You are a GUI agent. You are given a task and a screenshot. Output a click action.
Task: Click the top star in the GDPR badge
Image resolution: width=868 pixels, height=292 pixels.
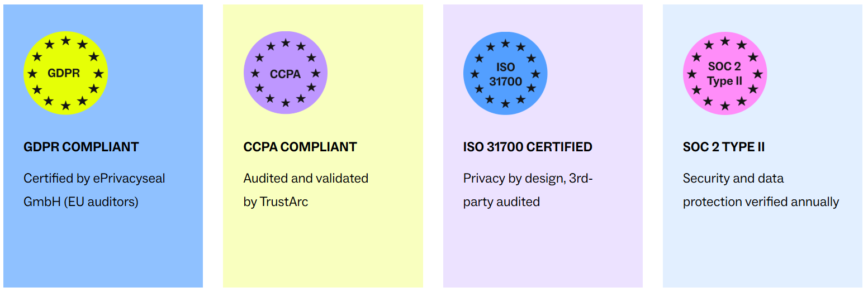(x=65, y=41)
